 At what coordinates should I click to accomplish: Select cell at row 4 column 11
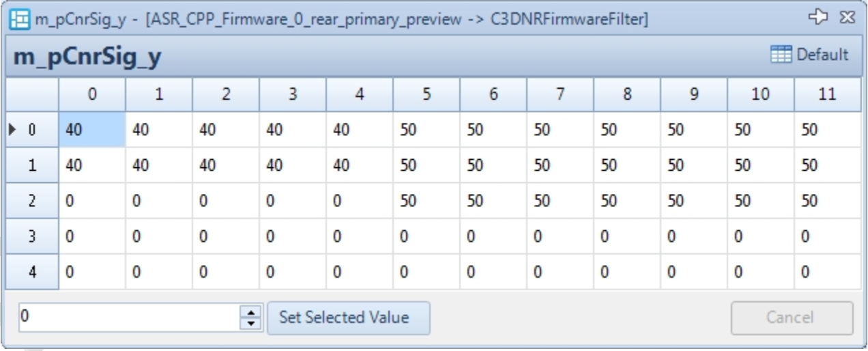point(827,272)
